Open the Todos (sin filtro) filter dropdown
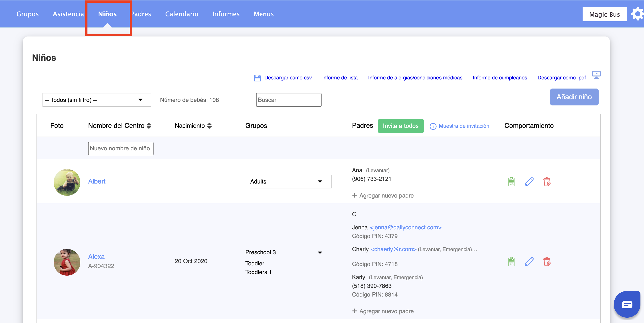Viewport: 644px width, 323px height. point(97,100)
